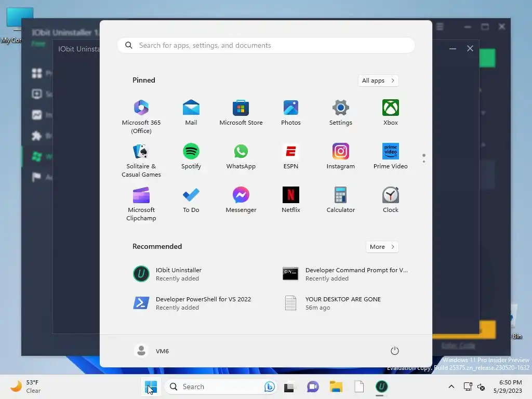The width and height of the screenshot is (532, 399).
Task: Close the inner IObit Uninstaller dialog
Action: (x=470, y=48)
